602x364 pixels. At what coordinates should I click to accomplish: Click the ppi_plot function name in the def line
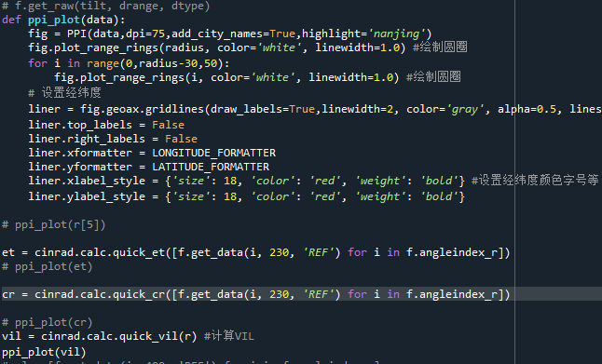tap(54, 20)
